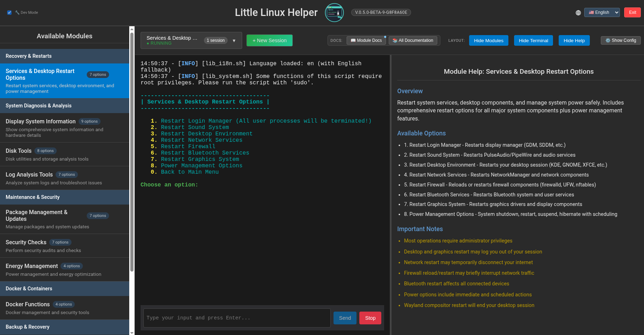
Task: Select the Disk Tools module
Action: tap(64, 155)
